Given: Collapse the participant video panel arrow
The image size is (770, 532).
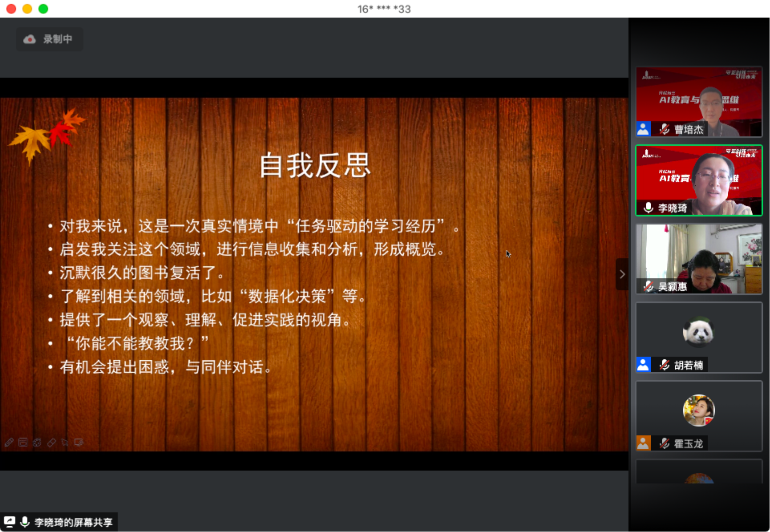Looking at the screenshot, I should (622, 274).
